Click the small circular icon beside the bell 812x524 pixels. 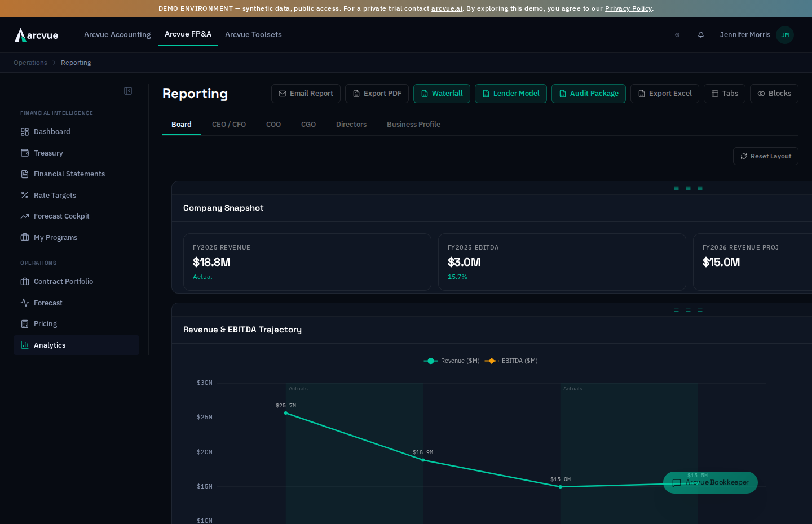point(677,35)
